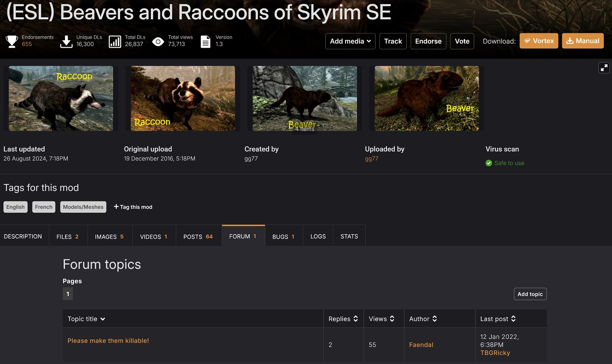Click the plus icon to tag this mod
The height and width of the screenshot is (364, 612).
pyautogui.click(x=116, y=207)
